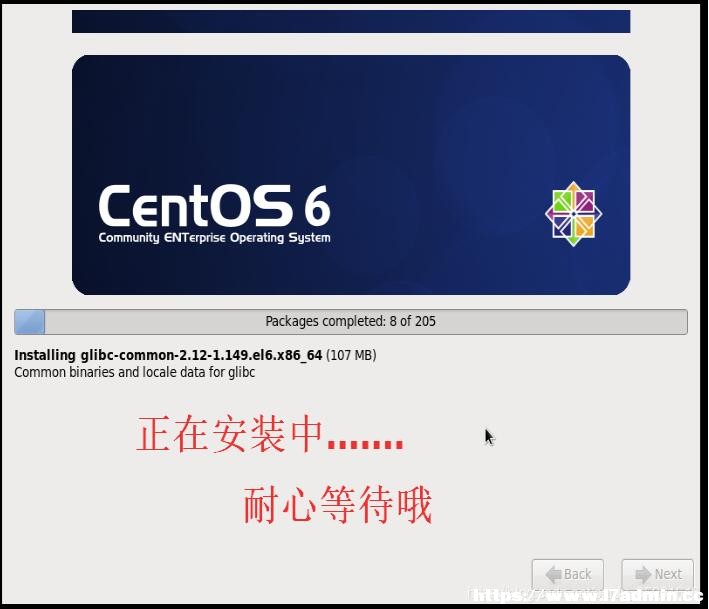The image size is (709, 609).
Task: Click the watermark URL at bottom right
Action: (586, 595)
